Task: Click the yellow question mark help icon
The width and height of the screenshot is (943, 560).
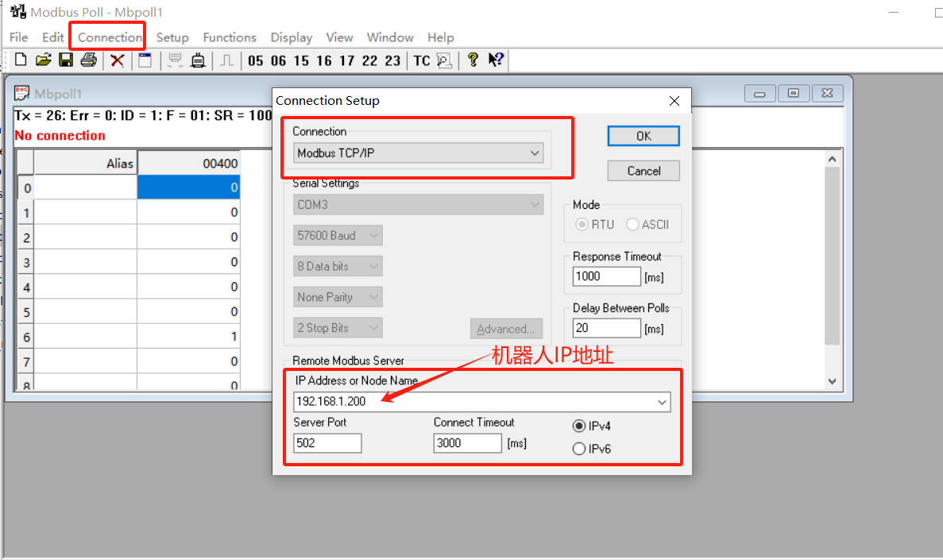Action: (x=473, y=60)
